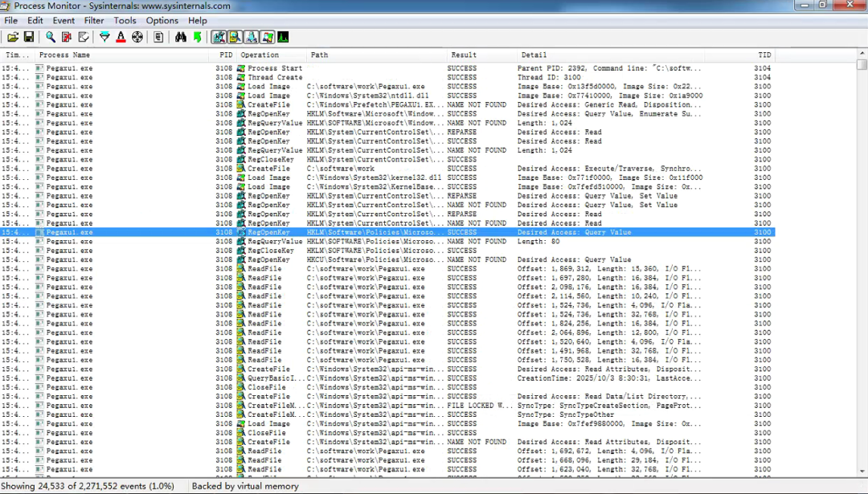
Task: Click the Process Monitor title bar icon
Action: pyautogui.click(x=6, y=6)
